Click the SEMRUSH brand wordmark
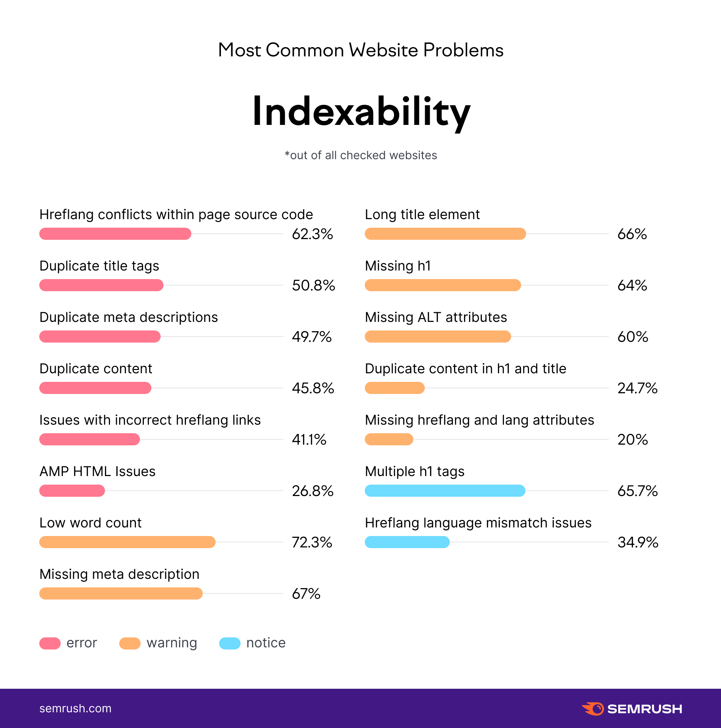The image size is (721, 728). (645, 709)
